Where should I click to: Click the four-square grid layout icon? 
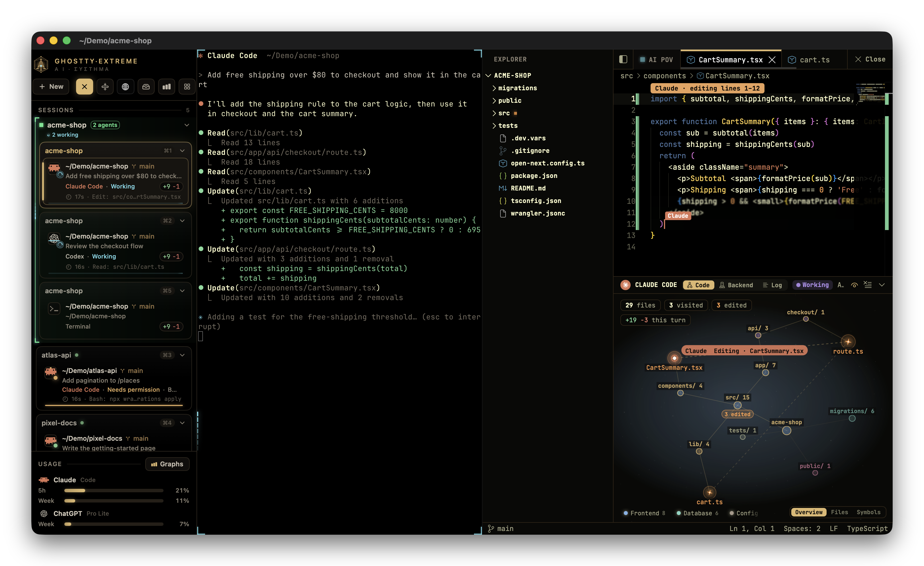tap(187, 87)
